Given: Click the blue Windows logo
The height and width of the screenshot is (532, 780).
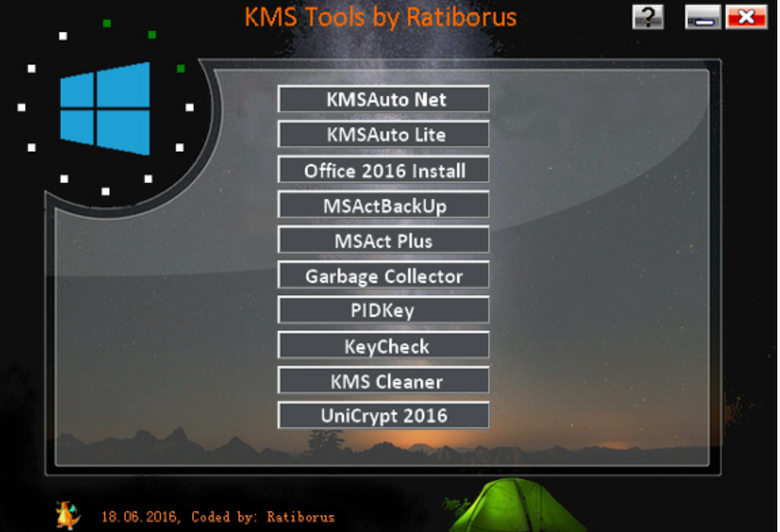Looking at the screenshot, I should coord(105,109).
